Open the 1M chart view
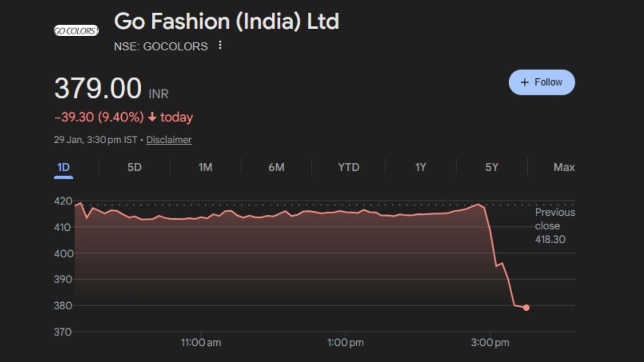 click(205, 167)
